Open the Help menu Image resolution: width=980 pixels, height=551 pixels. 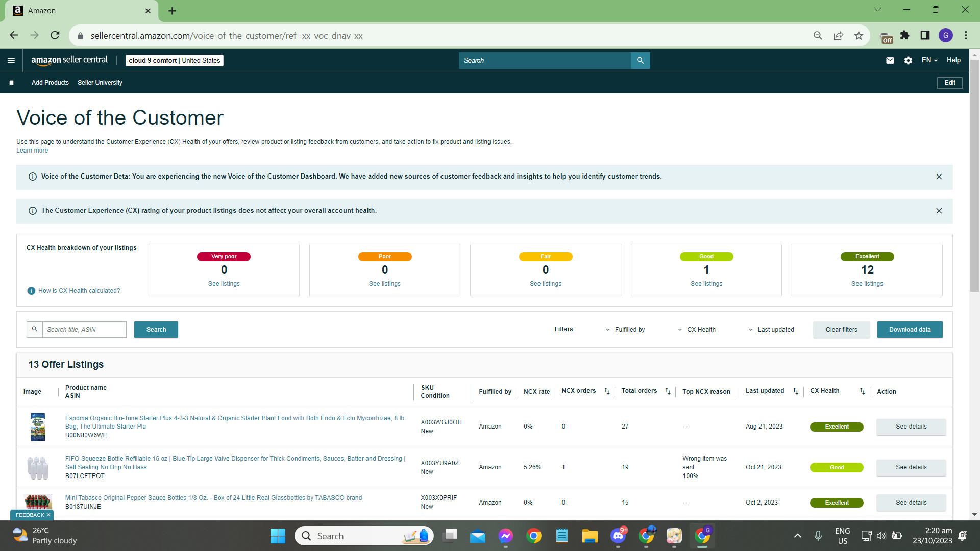pyautogui.click(x=953, y=60)
